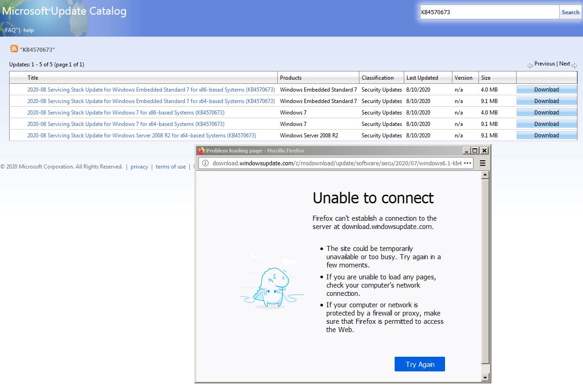Download Windows Embedded Standard 7 x86 update
The width and height of the screenshot is (583, 392).
pyautogui.click(x=546, y=90)
